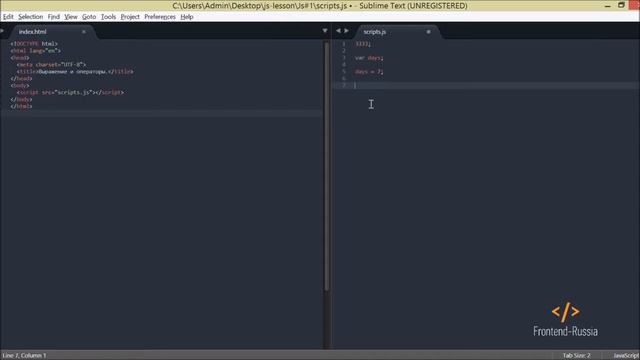
Task: Place cursor on highlighted line 7 in scripts.js
Action: pos(486,85)
